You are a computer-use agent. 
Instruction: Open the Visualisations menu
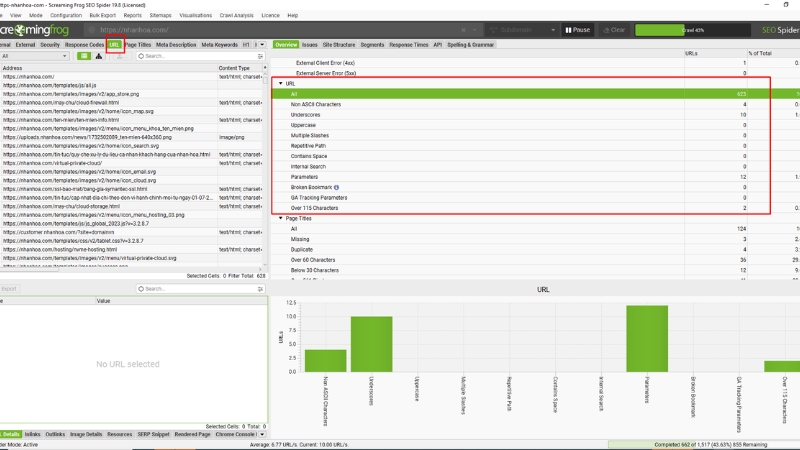pos(195,15)
